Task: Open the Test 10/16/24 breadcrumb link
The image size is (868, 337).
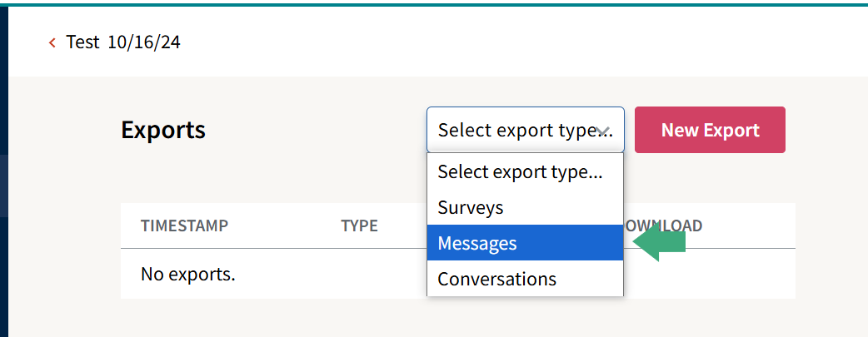Action: pyautogui.click(x=122, y=42)
